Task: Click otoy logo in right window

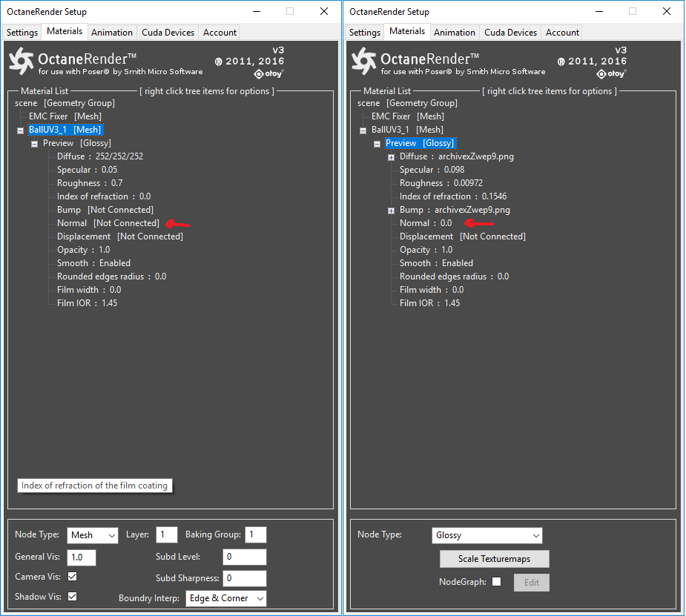Action: (x=611, y=74)
